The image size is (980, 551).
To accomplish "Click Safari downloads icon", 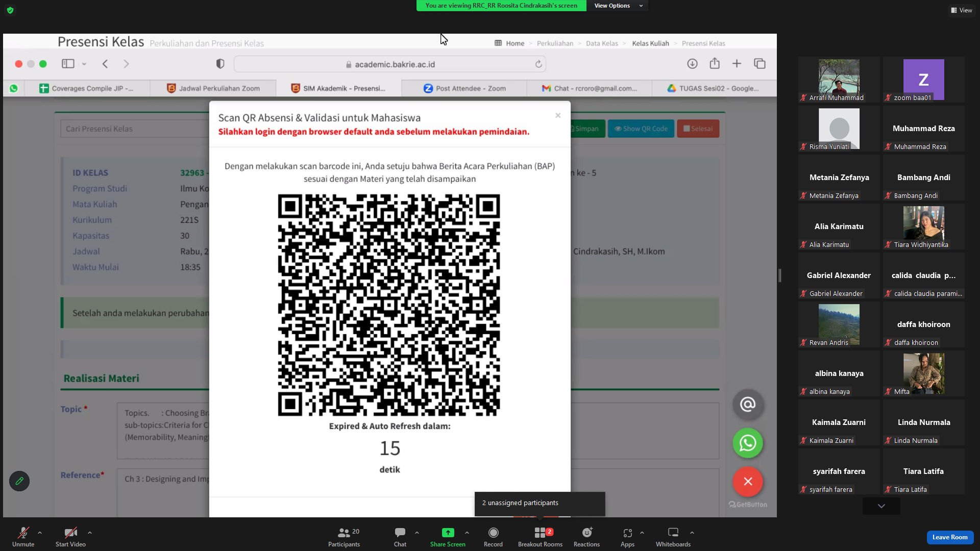I will [692, 64].
